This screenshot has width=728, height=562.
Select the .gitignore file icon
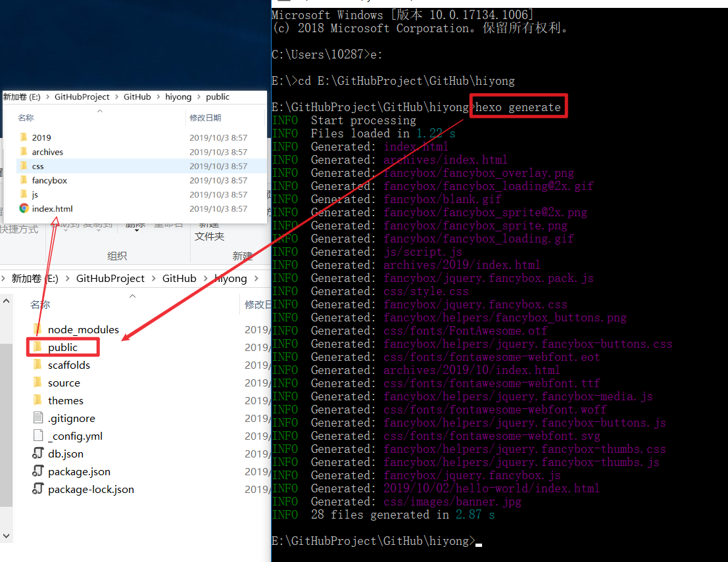[x=38, y=417]
